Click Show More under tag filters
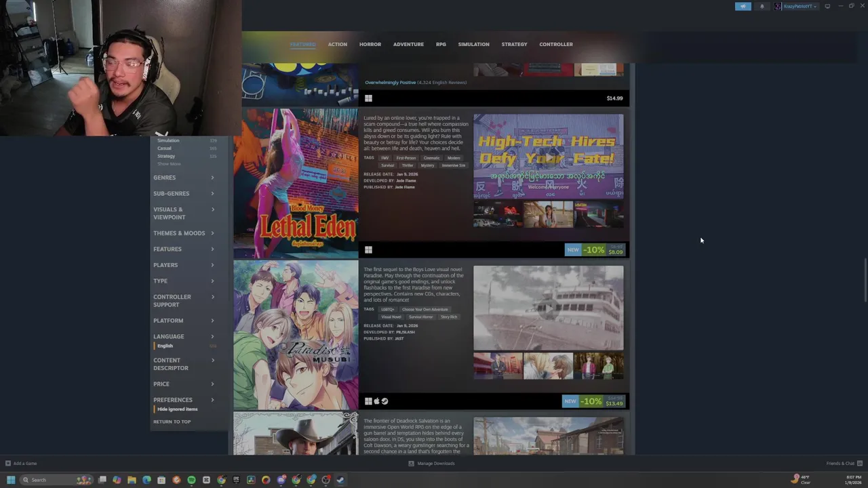Screen dimensions: 868x488 [169, 164]
